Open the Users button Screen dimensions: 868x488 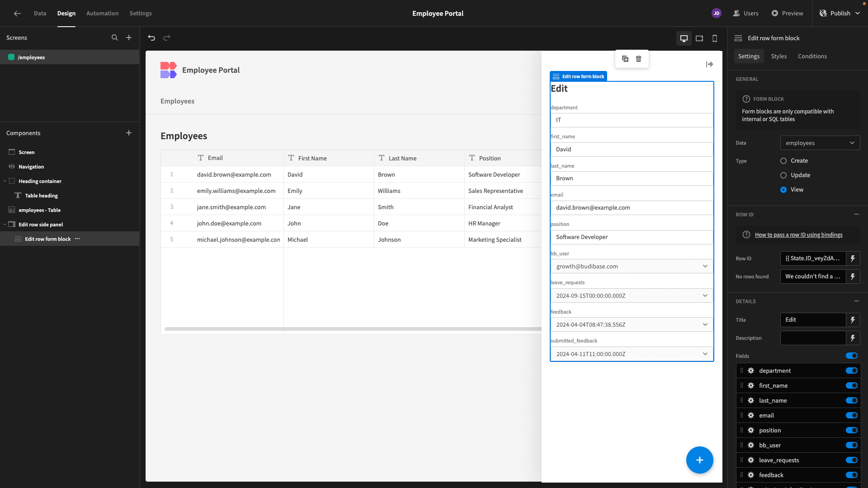[746, 14]
